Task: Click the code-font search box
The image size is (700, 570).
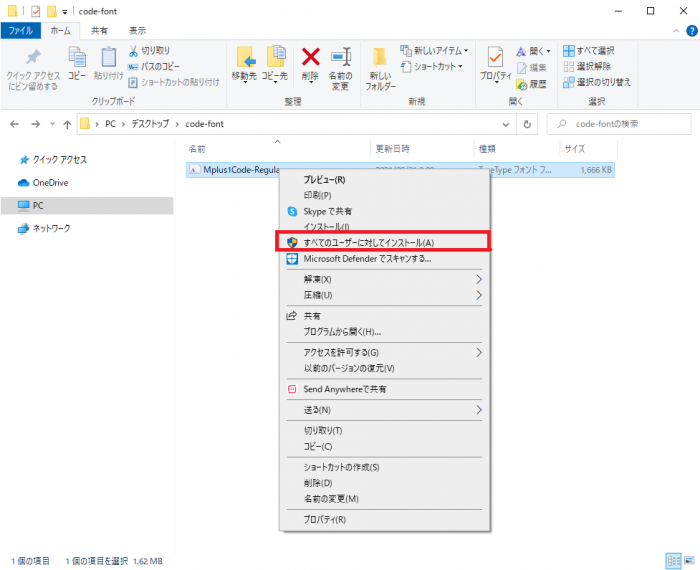Action: click(x=618, y=124)
